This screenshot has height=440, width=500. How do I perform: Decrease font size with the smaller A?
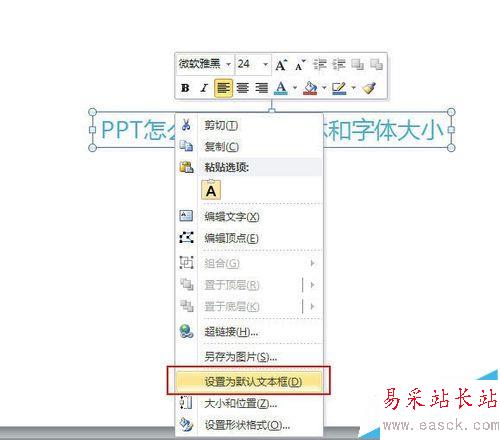[x=300, y=65]
